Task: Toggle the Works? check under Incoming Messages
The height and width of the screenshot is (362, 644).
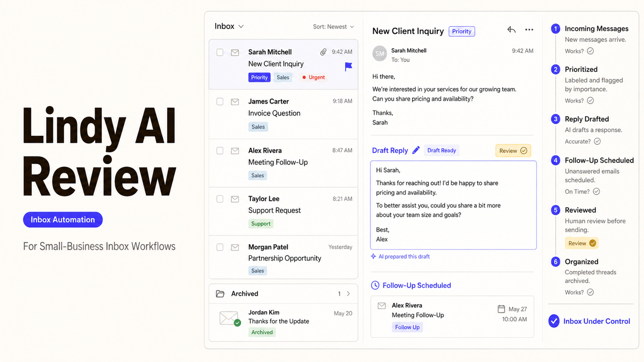Action: [590, 51]
